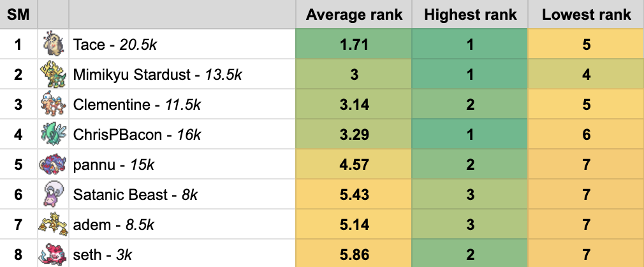
Task: Select the "Satanic Beast - 8k" cell
Action: click(136, 194)
